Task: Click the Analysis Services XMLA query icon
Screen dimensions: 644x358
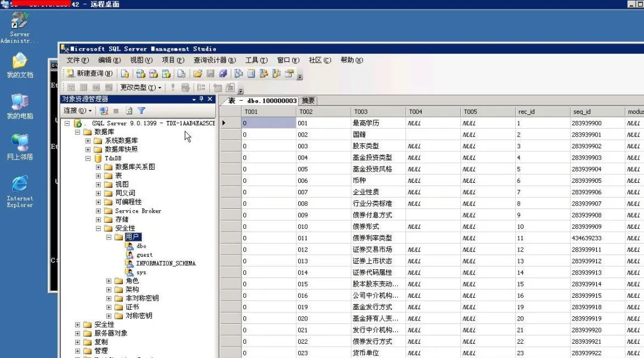Action: tap(166, 73)
